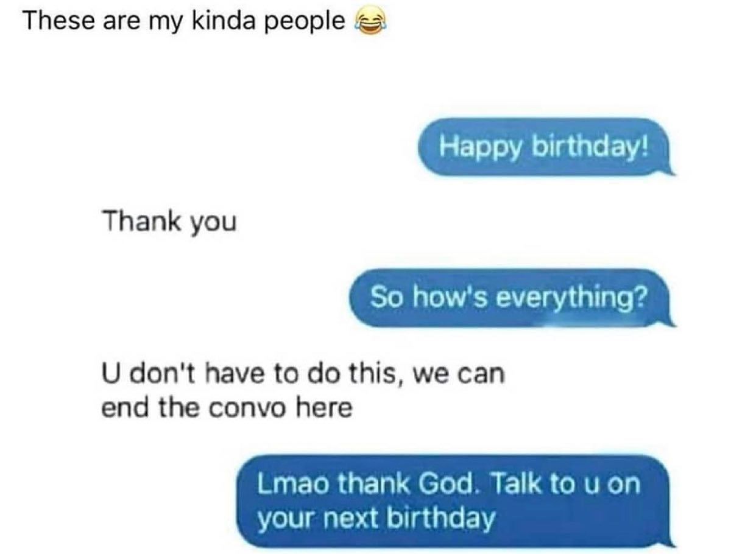Click the laughing-crying emoji in the caption
Viewport: 756px width, 554px height.
point(369,23)
